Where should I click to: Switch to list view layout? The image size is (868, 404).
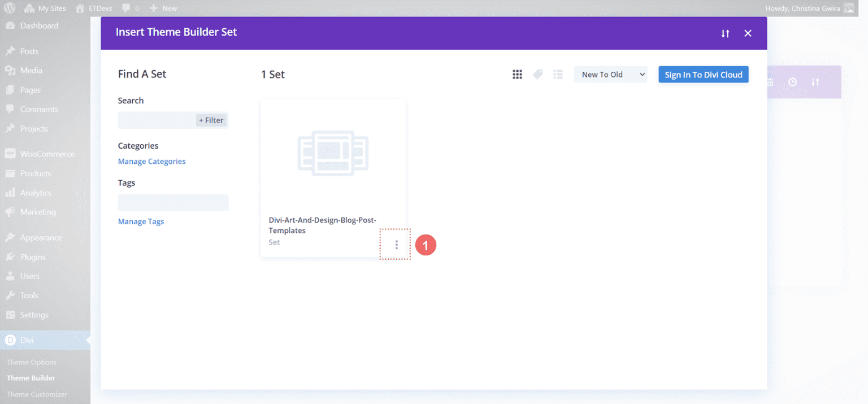[558, 74]
